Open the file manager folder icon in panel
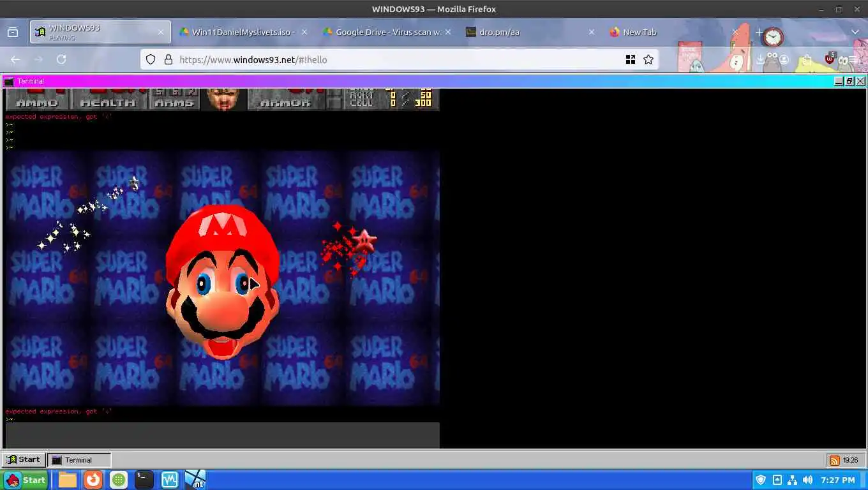The image size is (868, 490). [x=67, y=480]
